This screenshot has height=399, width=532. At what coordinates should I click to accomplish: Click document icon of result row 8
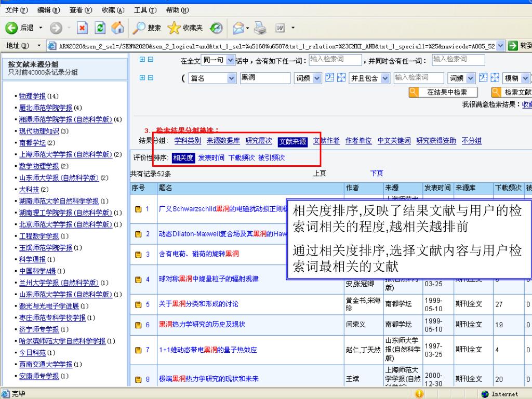coord(138,379)
